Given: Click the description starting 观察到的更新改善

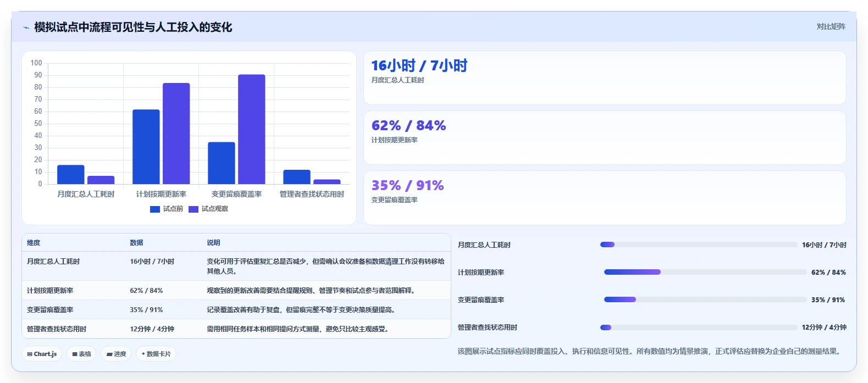Looking at the screenshot, I should point(311,291).
